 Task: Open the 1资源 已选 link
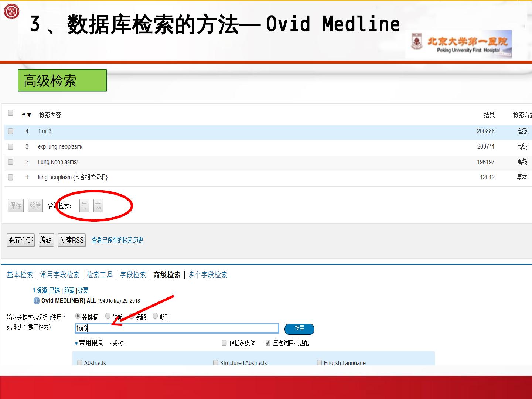point(46,290)
